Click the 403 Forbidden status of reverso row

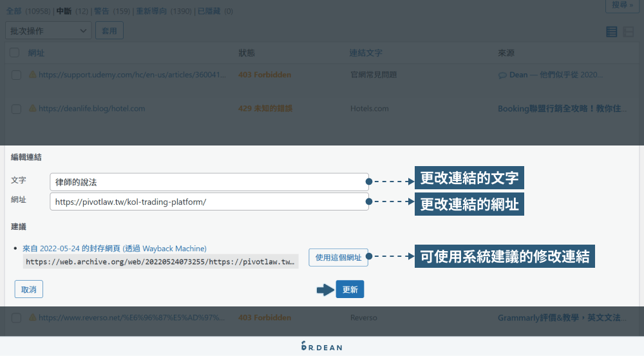tap(265, 317)
